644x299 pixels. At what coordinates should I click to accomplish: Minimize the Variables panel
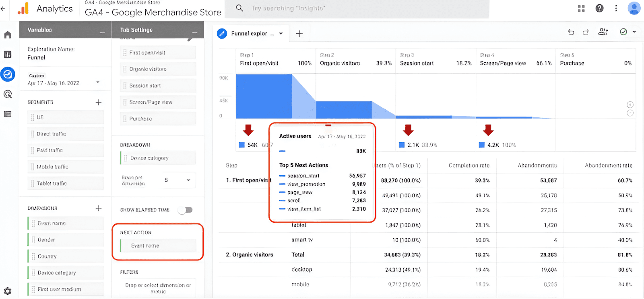pos(102,32)
